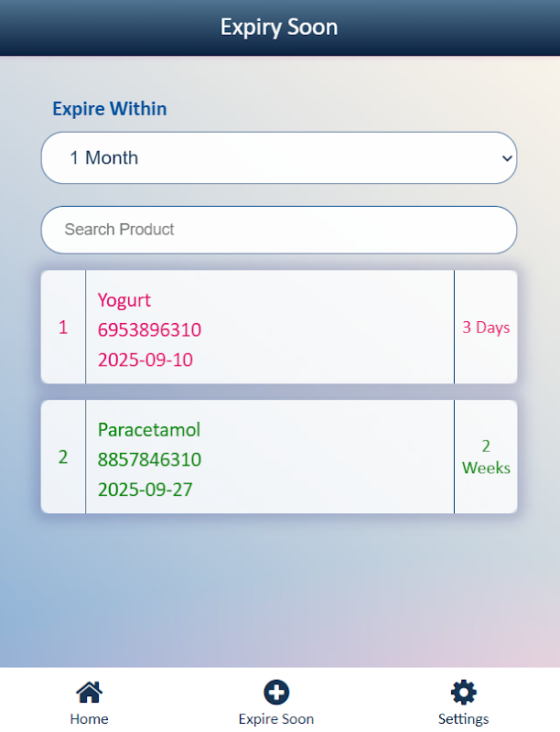Click the Home house icon
This screenshot has height=732, width=560.
(89, 692)
